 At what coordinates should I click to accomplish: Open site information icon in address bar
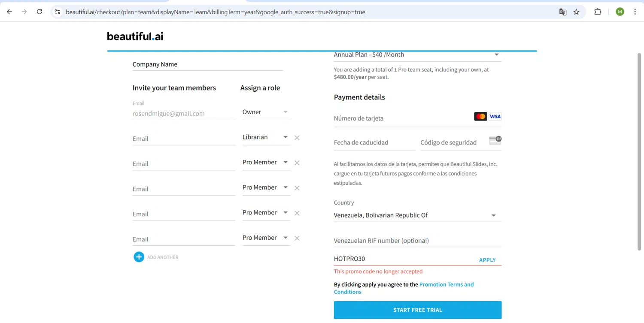58,12
